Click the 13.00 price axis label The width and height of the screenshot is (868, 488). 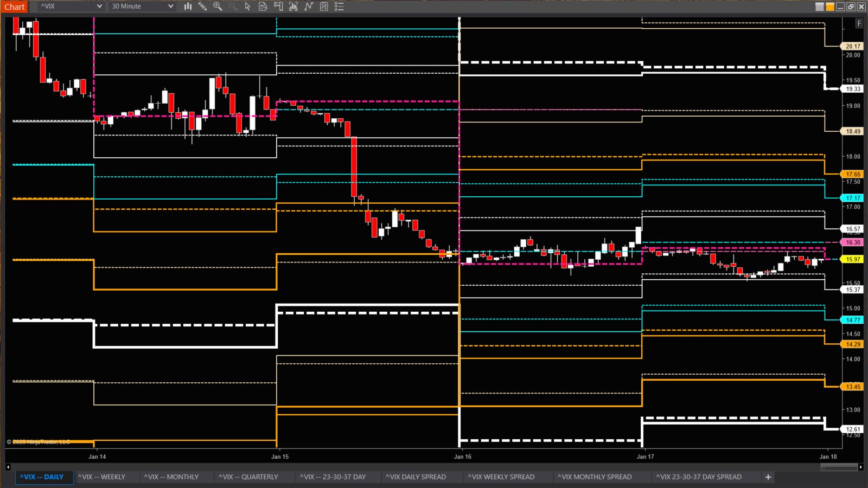point(853,410)
